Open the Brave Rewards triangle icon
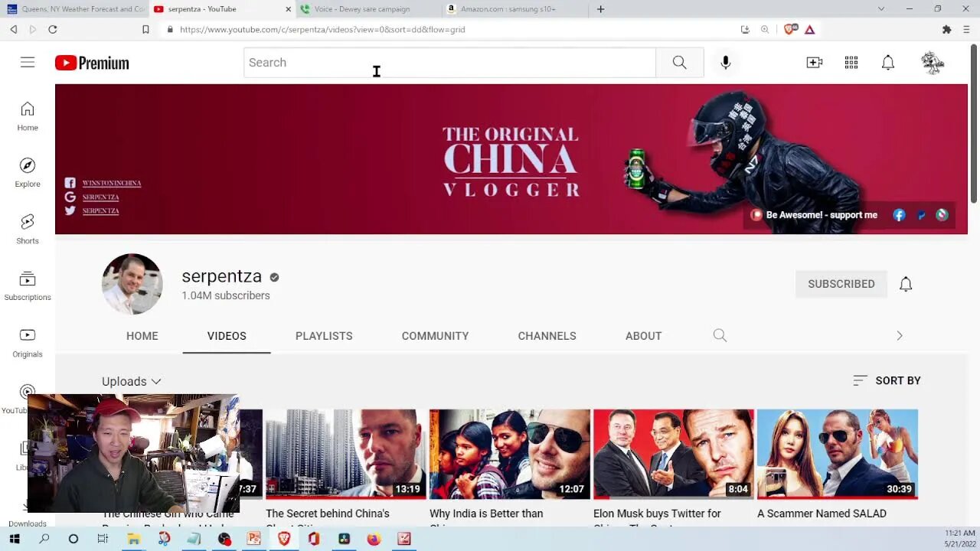The image size is (980, 551). (x=809, y=29)
